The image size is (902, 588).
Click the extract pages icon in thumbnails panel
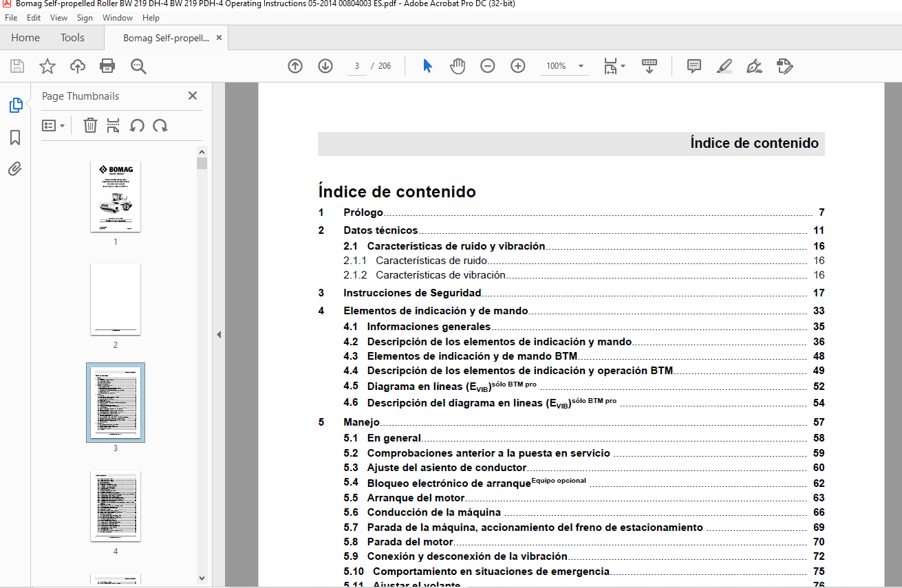tap(114, 126)
